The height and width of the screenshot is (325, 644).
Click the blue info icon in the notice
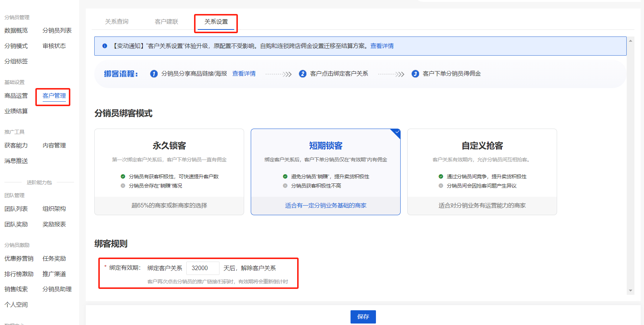[x=105, y=46]
